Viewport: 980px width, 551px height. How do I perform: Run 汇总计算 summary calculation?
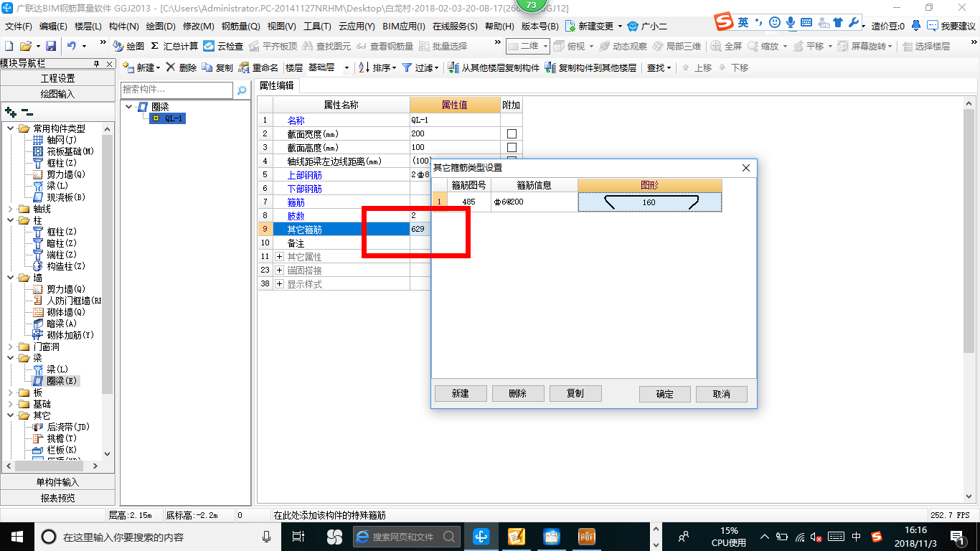coord(174,46)
